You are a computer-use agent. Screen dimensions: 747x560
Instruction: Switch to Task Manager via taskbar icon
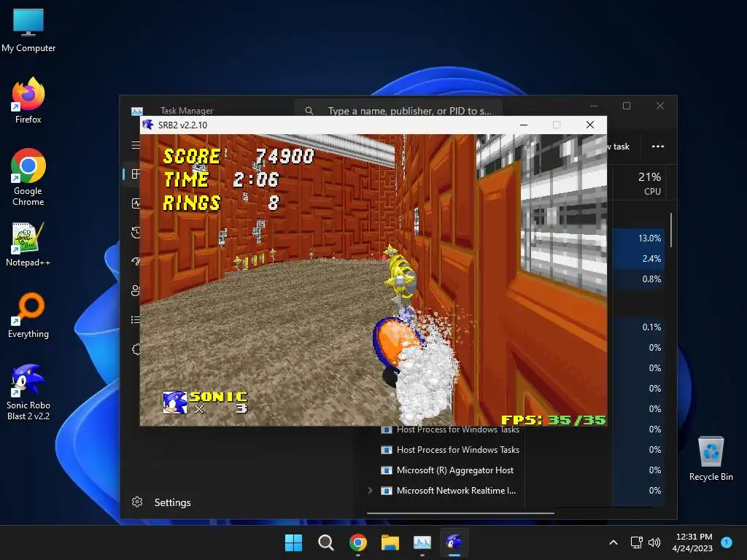pyautogui.click(x=422, y=542)
